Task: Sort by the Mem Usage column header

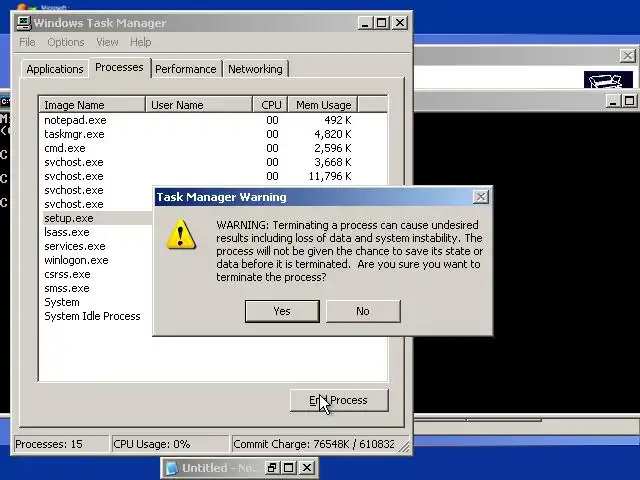Action: tap(323, 105)
